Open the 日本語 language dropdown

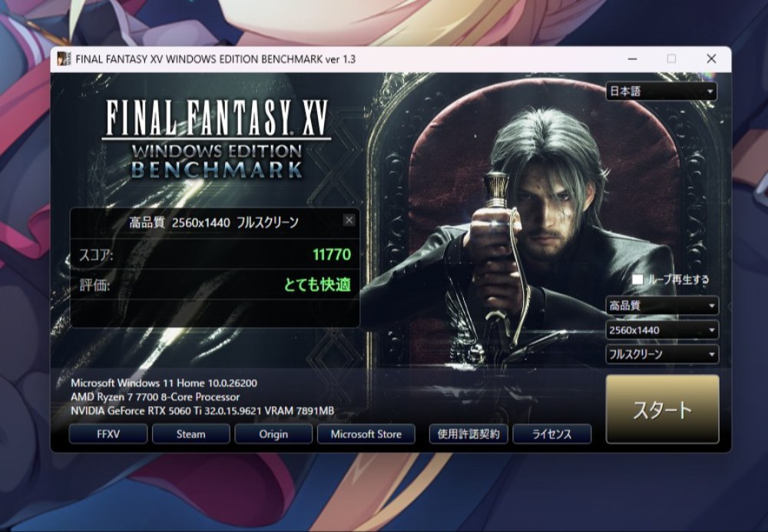[x=661, y=91]
